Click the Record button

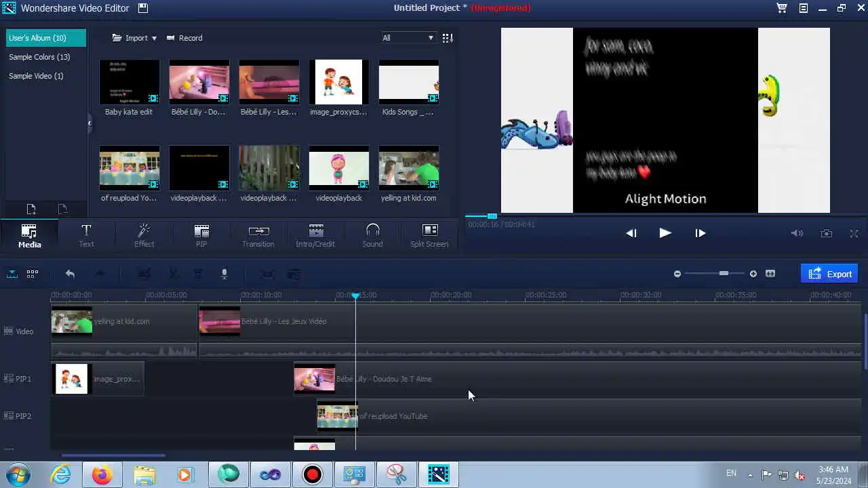click(x=184, y=38)
